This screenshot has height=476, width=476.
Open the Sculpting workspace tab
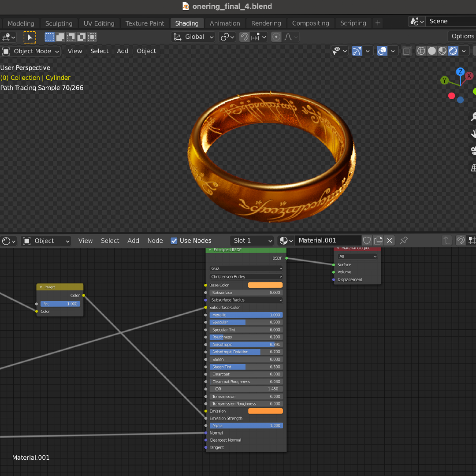click(x=59, y=23)
